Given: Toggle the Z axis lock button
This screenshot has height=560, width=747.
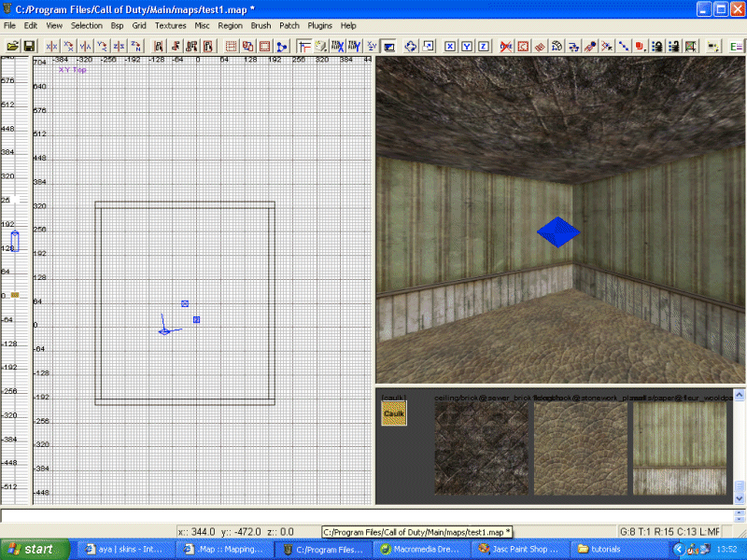Looking at the screenshot, I should 484,46.
